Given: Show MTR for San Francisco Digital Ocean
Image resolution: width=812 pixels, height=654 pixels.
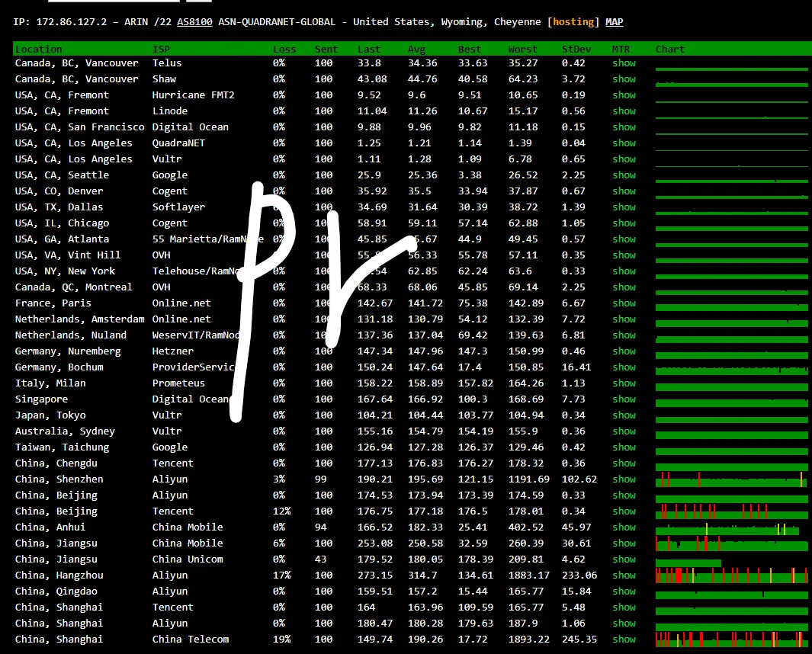Looking at the screenshot, I should 624,127.
